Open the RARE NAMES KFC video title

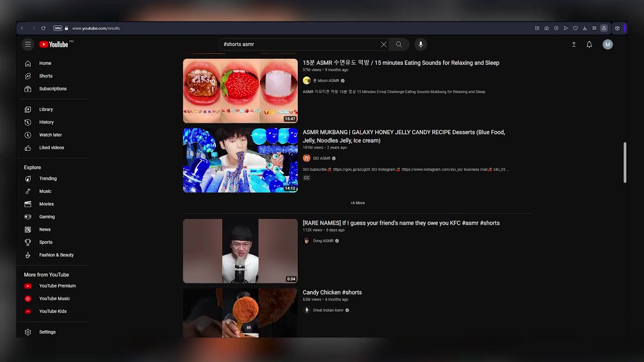coord(401,223)
